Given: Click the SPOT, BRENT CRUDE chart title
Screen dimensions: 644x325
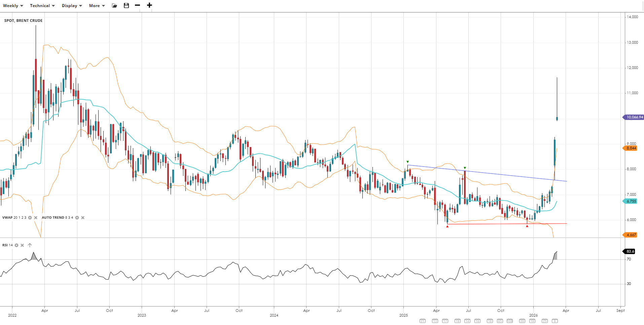Looking at the screenshot, I should pyautogui.click(x=24, y=21).
